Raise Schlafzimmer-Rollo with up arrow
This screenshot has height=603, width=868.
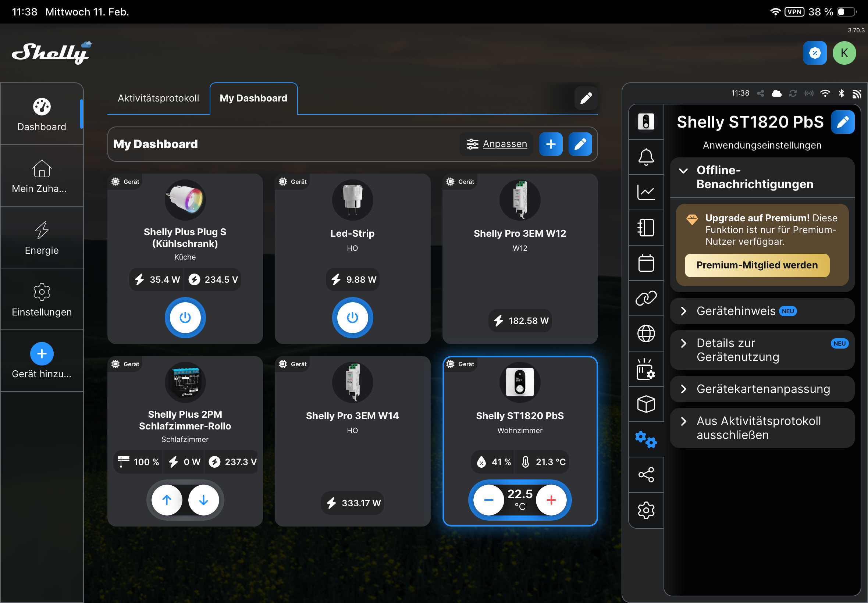[167, 500]
